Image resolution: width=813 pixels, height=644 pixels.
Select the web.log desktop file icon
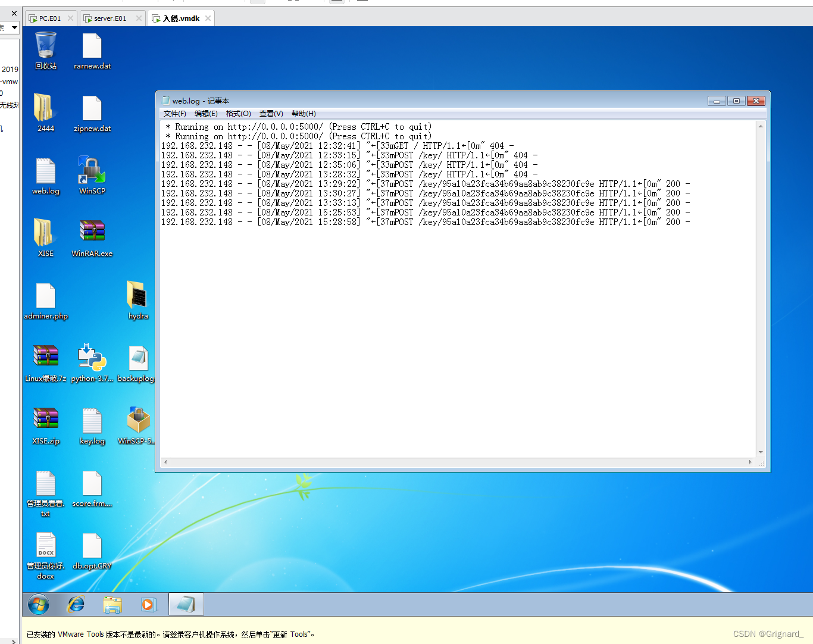click(x=46, y=176)
